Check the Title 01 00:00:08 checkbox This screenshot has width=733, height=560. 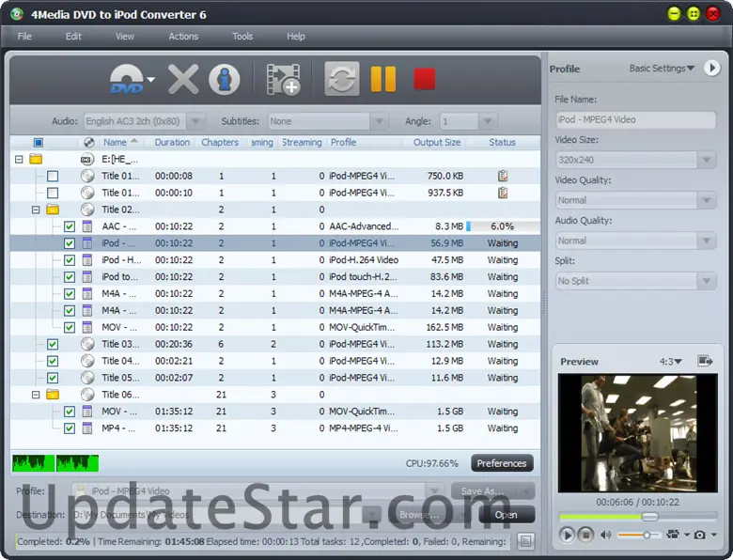[x=53, y=177]
